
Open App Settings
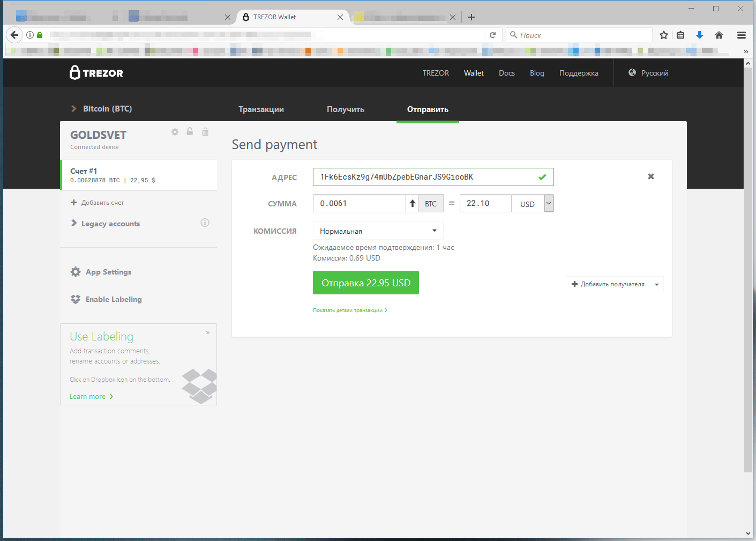(x=108, y=272)
